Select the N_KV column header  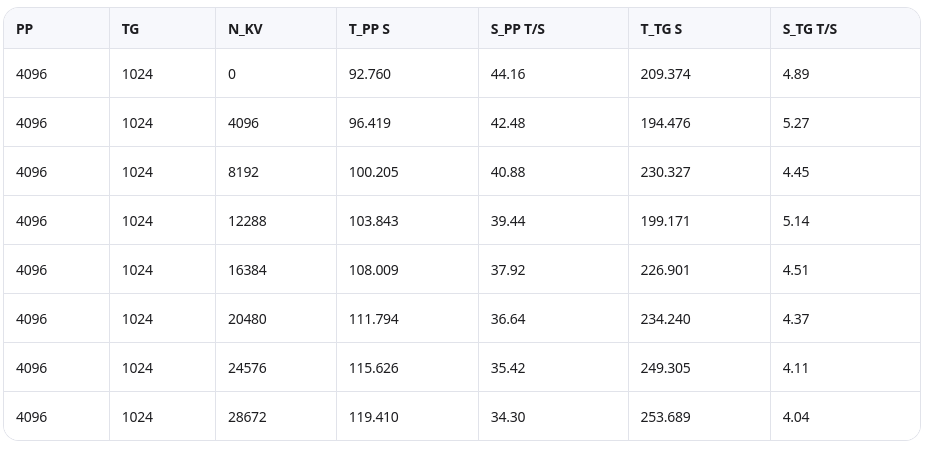click(245, 29)
